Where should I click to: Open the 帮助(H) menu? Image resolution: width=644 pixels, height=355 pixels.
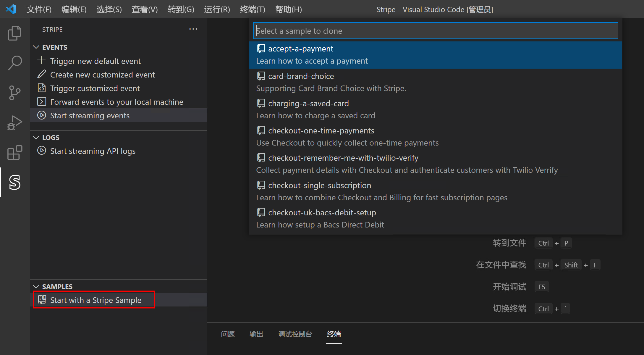(x=289, y=9)
